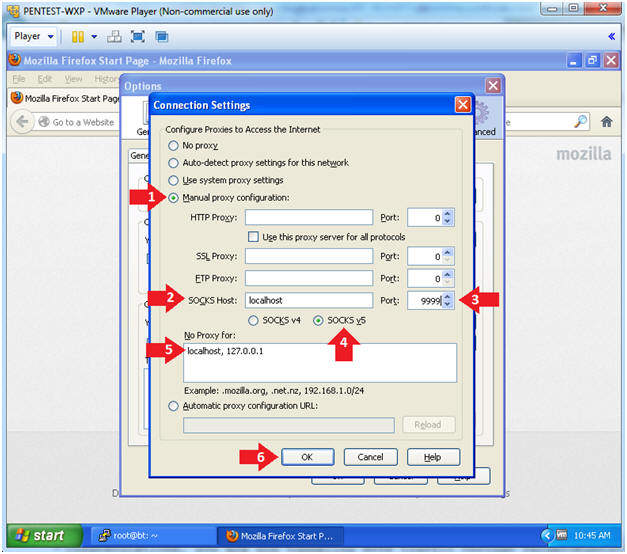Click the Firefox home icon

[606, 122]
